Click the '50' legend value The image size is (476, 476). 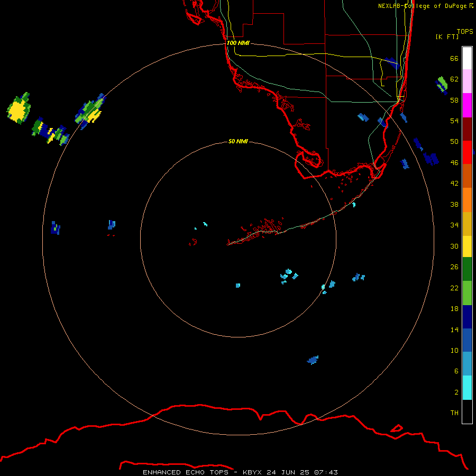pyautogui.click(x=454, y=141)
